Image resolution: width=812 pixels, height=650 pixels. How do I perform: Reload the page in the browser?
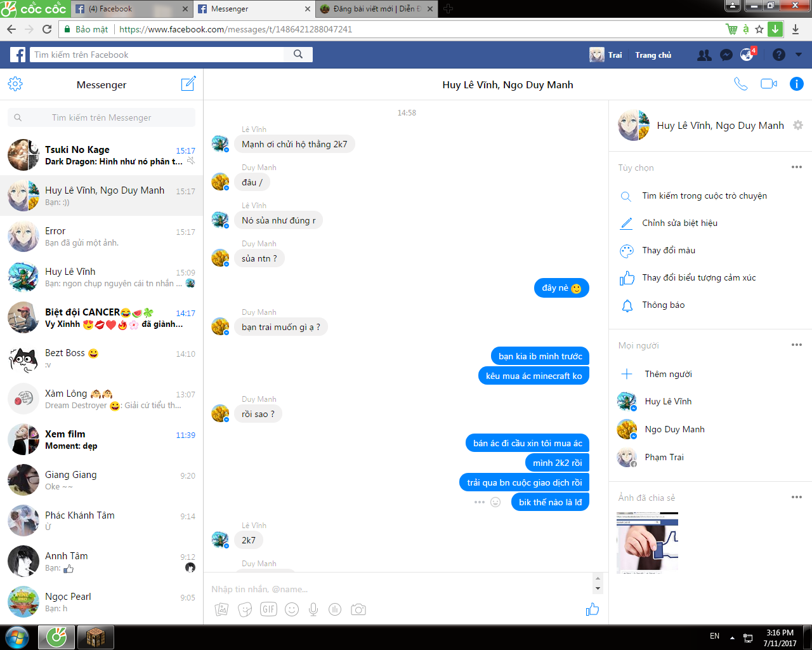[x=47, y=29]
